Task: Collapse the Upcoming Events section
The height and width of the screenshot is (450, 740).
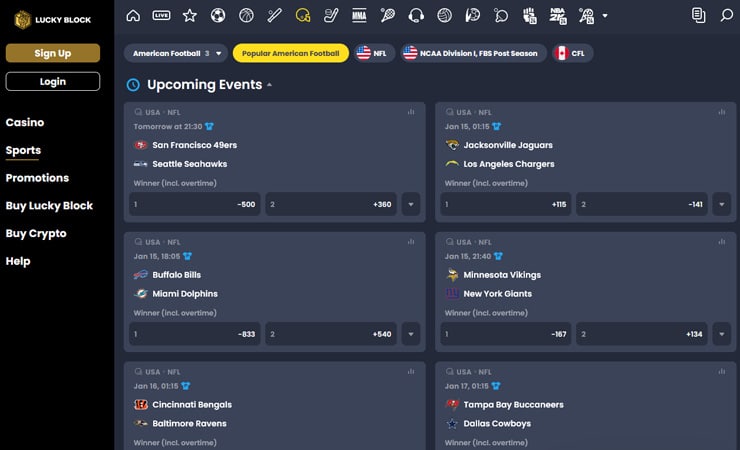Action: click(x=269, y=85)
